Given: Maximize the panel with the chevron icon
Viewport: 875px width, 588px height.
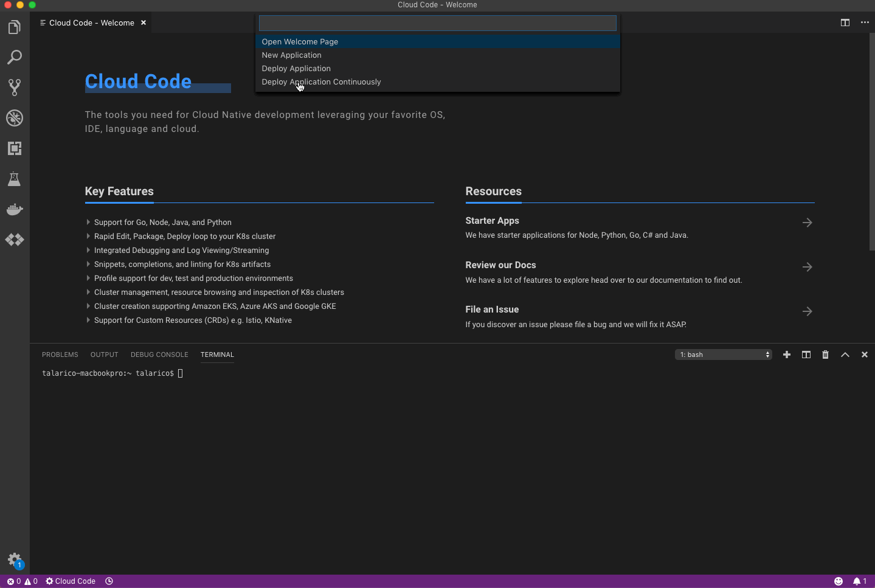Looking at the screenshot, I should tap(845, 355).
